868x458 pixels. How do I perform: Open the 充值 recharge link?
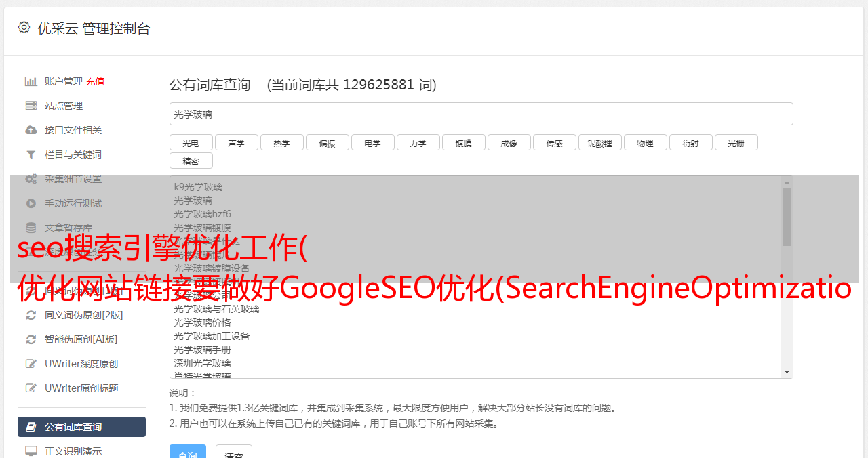[x=95, y=81]
